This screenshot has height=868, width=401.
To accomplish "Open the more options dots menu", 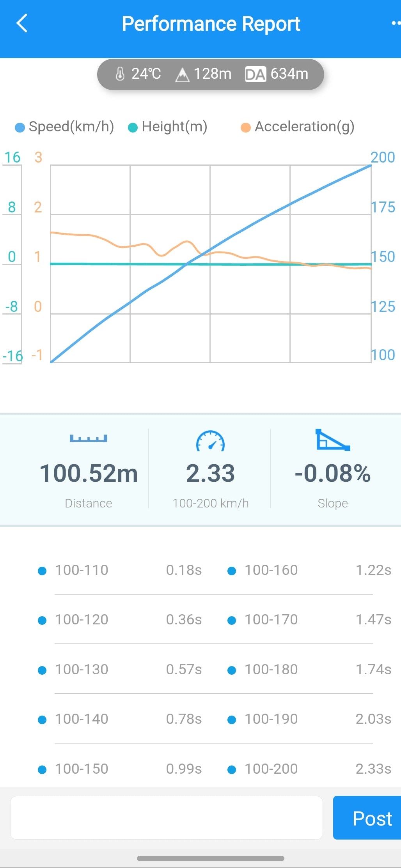I will click(x=396, y=23).
